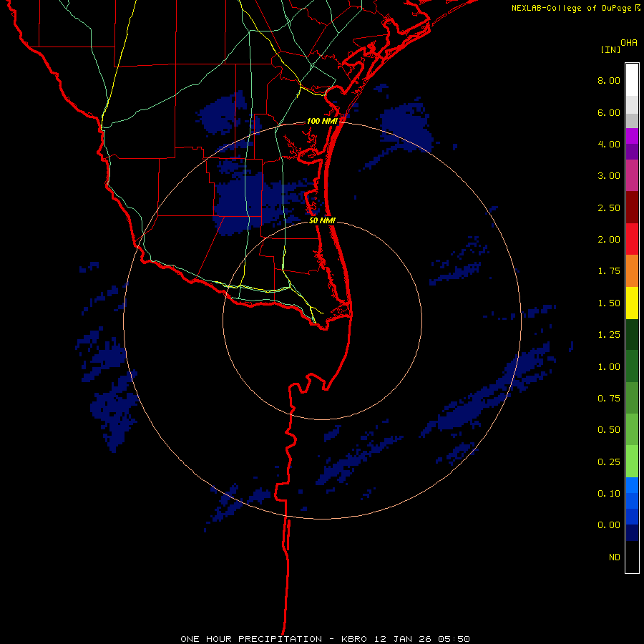
Task: Choose the lime green 0.25 swatch
Action: tap(632, 462)
